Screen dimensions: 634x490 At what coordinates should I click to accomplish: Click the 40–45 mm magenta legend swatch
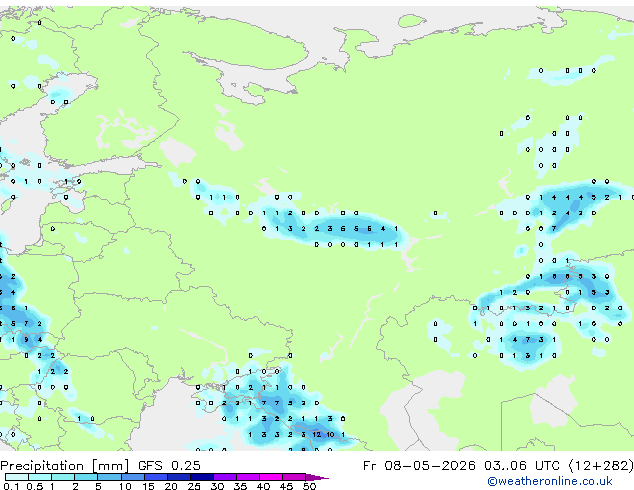[x=271, y=477]
